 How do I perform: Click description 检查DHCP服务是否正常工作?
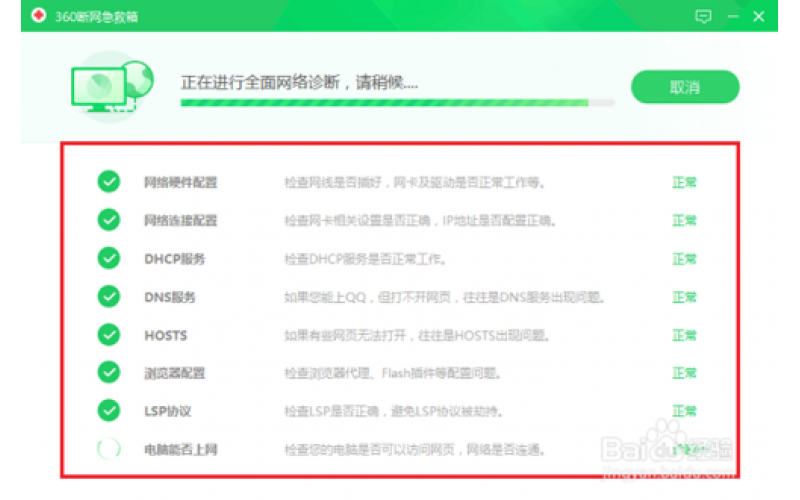(x=365, y=259)
